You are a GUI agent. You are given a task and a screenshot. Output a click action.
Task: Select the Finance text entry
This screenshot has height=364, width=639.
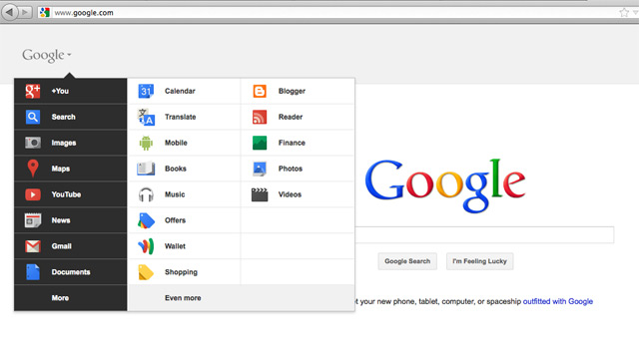pyautogui.click(x=292, y=143)
